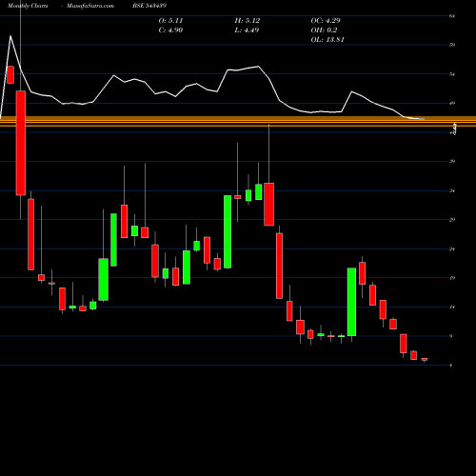Click the 'OL: 13.81' reading

[327, 40]
